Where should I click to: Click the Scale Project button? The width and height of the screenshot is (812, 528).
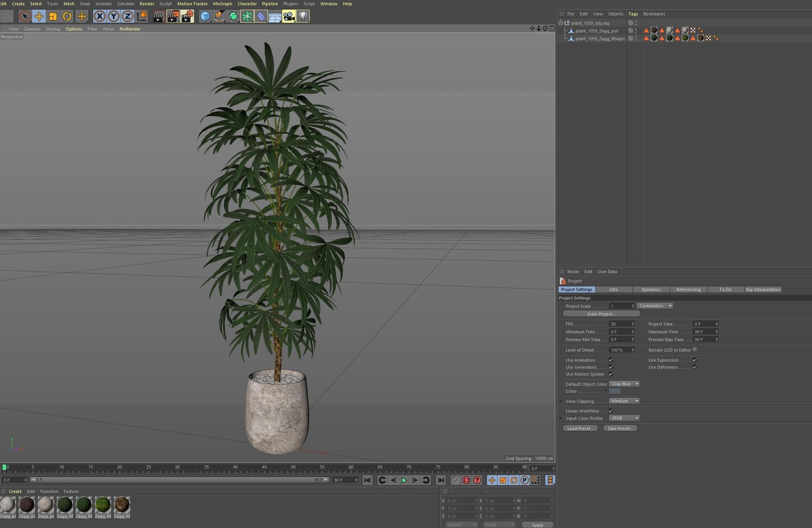pos(601,314)
